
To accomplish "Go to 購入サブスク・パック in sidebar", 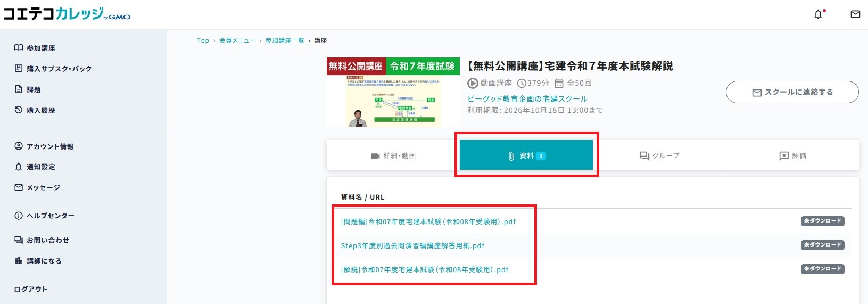I will (59, 69).
